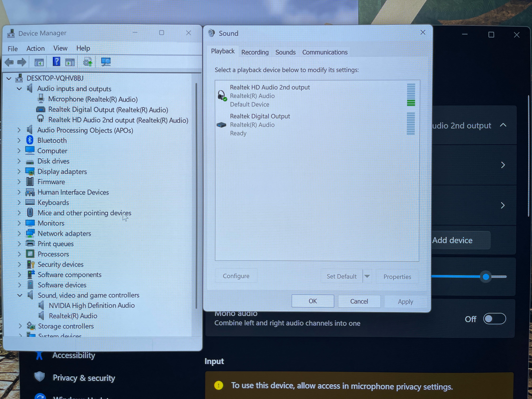Click the Keyboards category icon

point(30,202)
